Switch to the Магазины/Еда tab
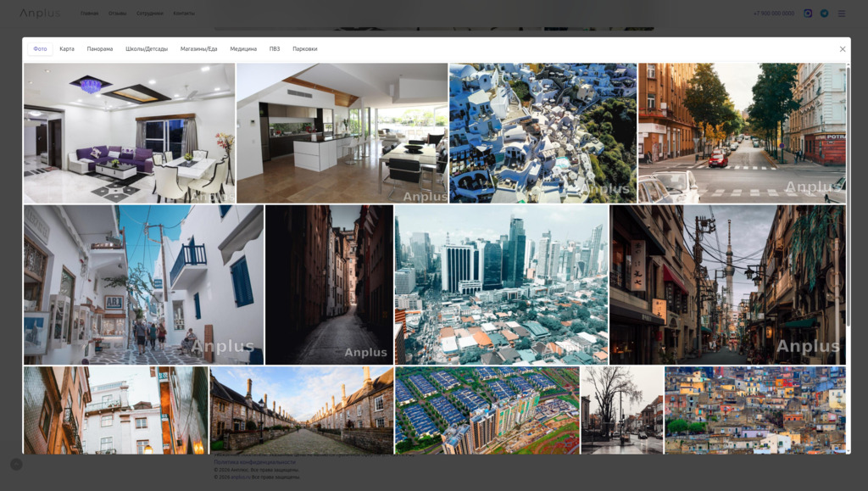Image resolution: width=868 pixels, height=491 pixels. pos(198,49)
